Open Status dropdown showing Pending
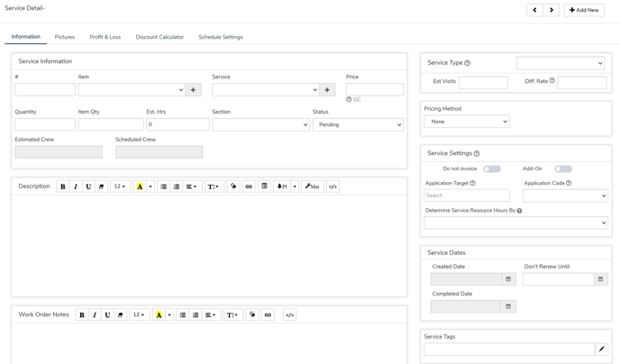620x364 pixels. [359, 125]
